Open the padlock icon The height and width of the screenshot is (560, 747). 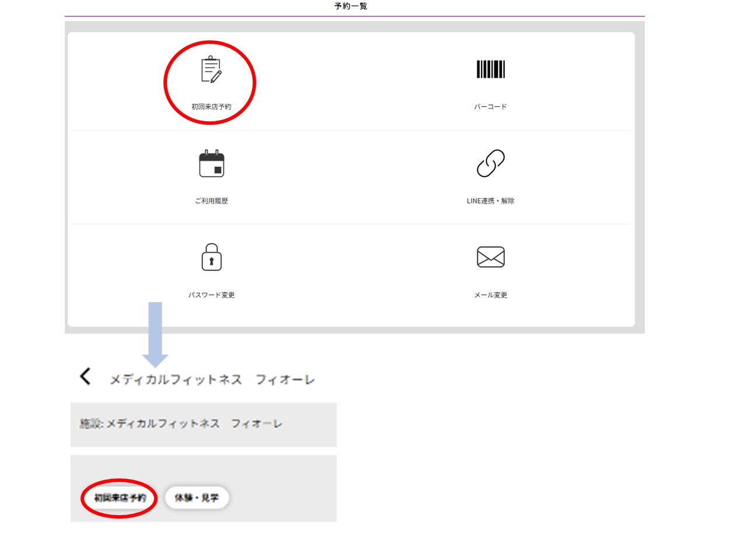(x=211, y=257)
